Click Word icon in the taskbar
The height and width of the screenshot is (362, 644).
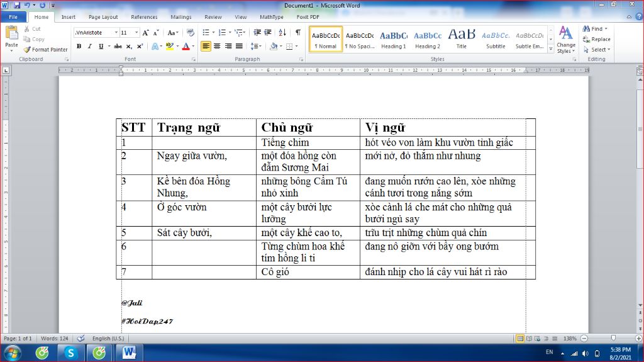(x=128, y=353)
